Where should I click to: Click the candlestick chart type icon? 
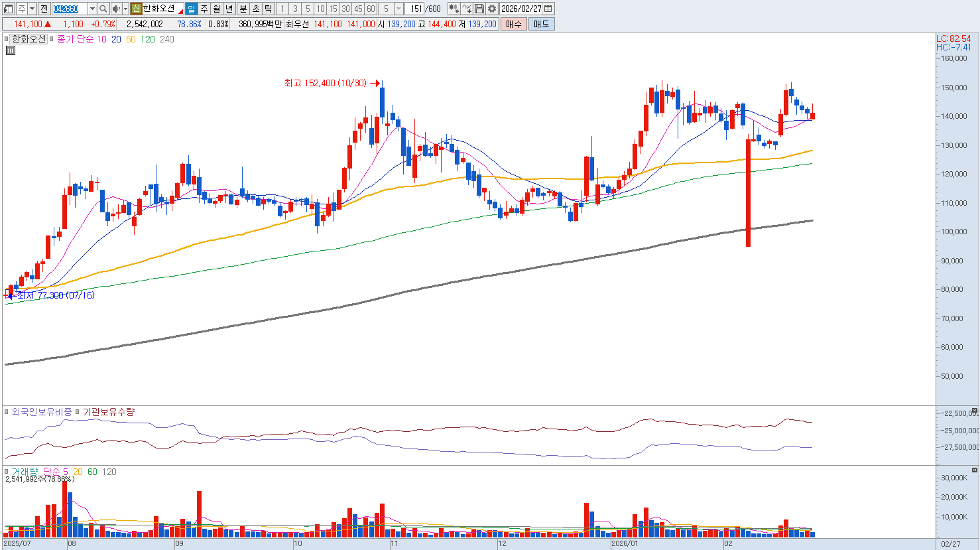tap(454, 9)
